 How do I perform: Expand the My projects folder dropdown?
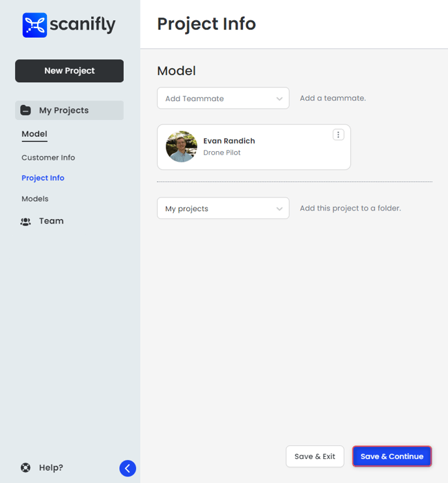point(223,208)
